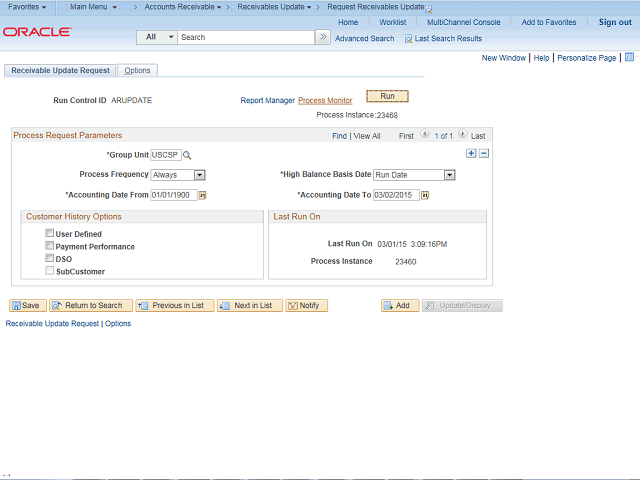Expand the Receivables Update breadcrumb menu
Viewport: 640px width, 480px height.
(x=274, y=7)
